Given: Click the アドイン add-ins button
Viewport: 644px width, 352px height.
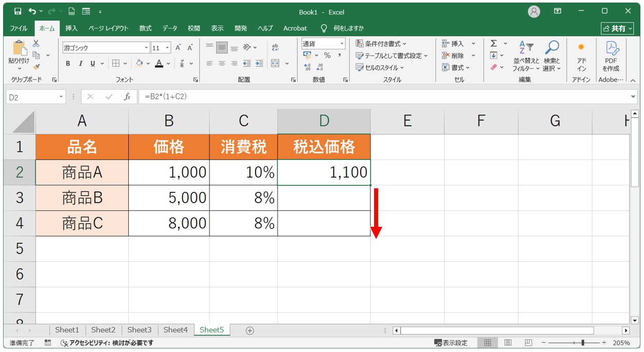Looking at the screenshot, I should [581, 56].
